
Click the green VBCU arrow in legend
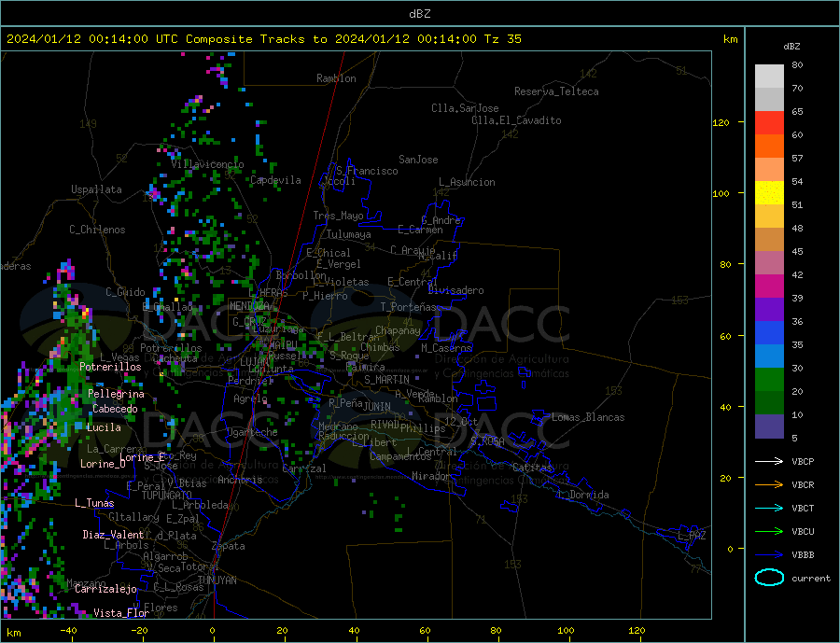[769, 532]
